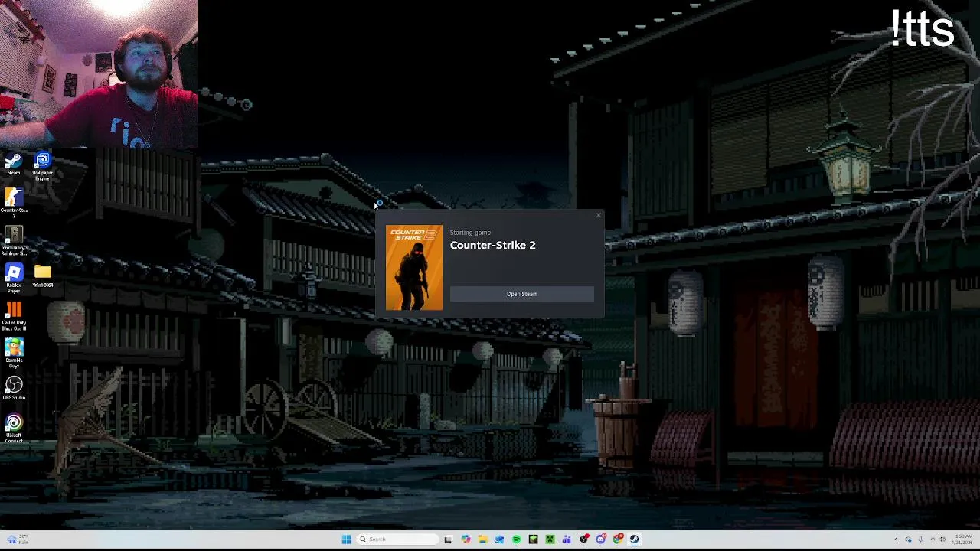Open OBS Studio from the taskbar
The height and width of the screenshot is (551, 980).
[584, 540]
